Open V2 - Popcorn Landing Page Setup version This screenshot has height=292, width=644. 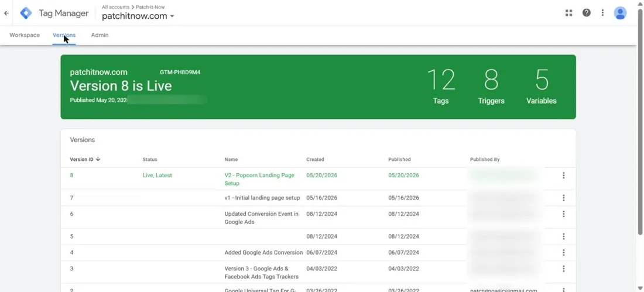click(259, 179)
